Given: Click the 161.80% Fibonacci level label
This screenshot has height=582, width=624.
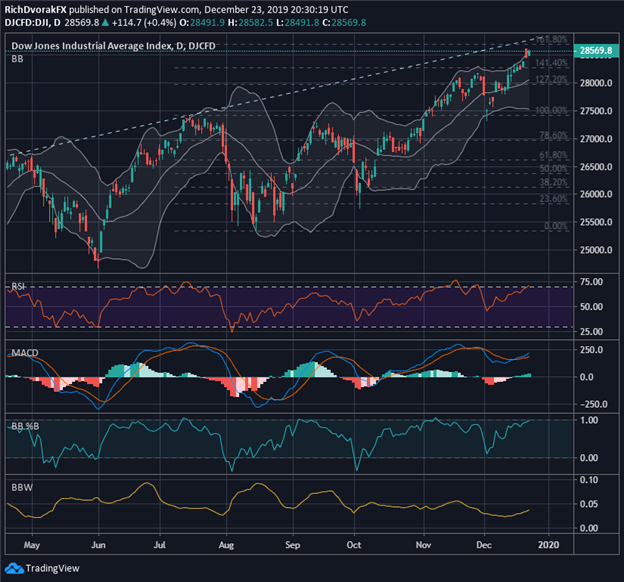Looking at the screenshot, I should 552,39.
